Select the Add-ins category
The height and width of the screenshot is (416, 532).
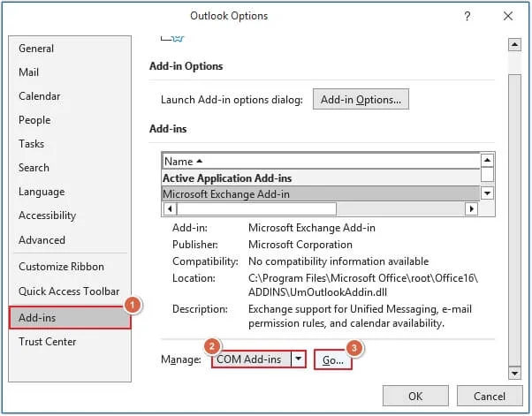pyautogui.click(x=70, y=318)
